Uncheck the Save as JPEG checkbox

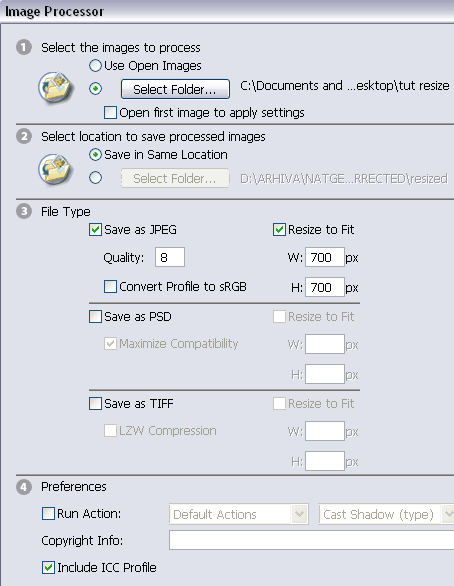(95, 229)
